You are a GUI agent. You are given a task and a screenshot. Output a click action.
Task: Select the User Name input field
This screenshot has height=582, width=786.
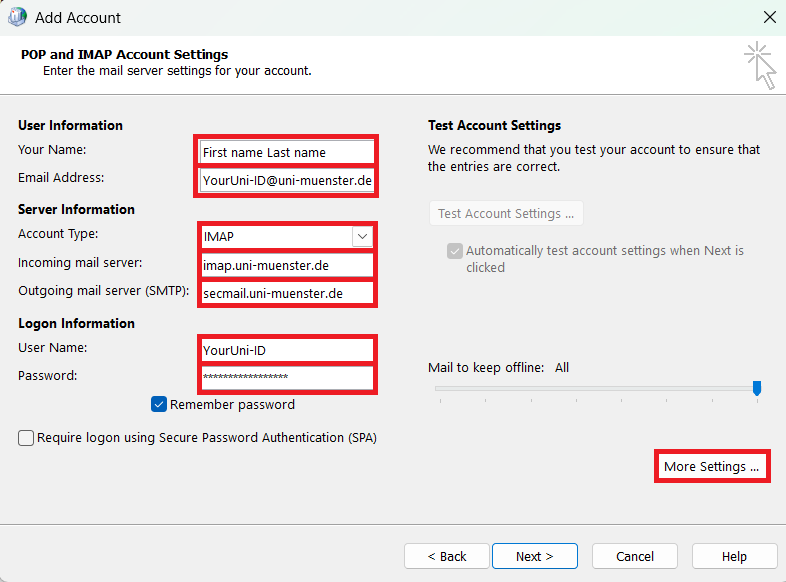286,350
